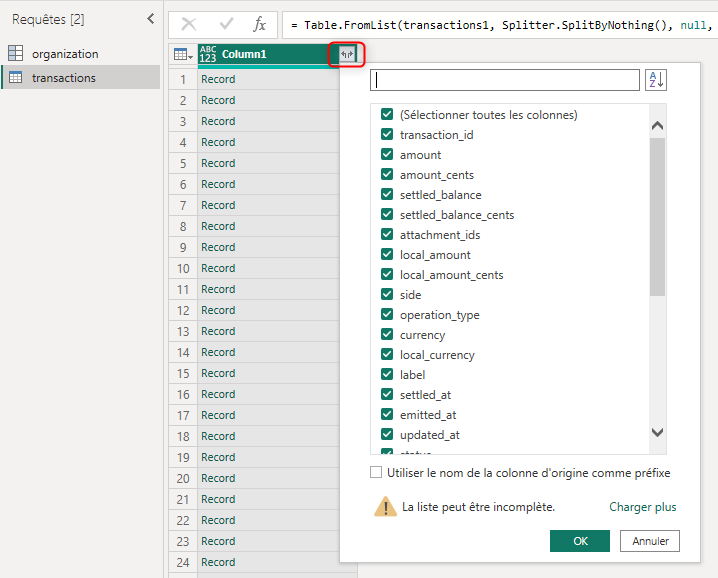
Task: Uncheck attachment_ids column
Action: click(387, 234)
